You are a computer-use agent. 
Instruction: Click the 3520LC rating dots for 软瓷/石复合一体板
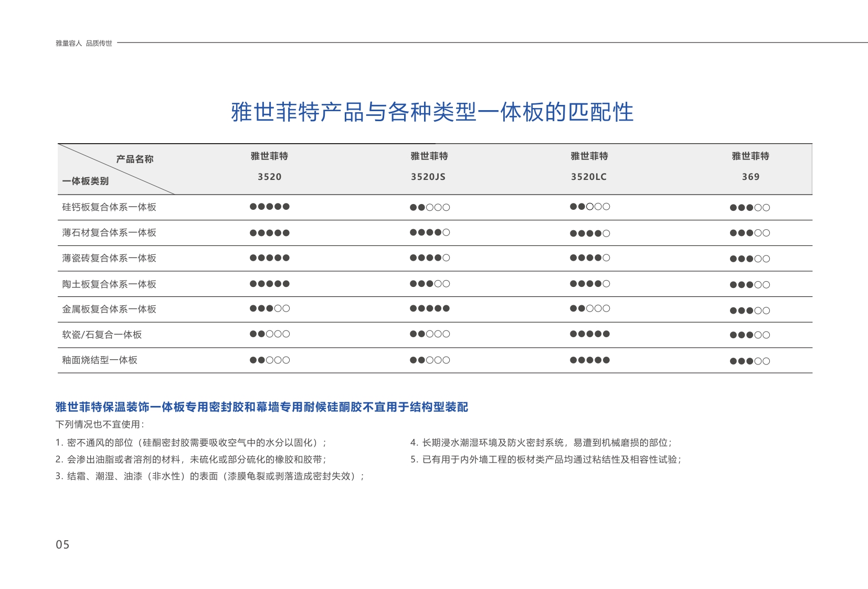[590, 334]
